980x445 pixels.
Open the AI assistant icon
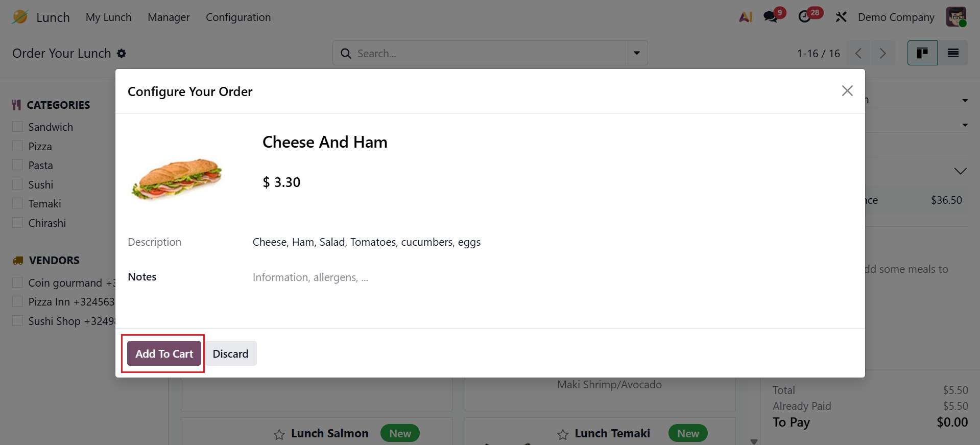tap(746, 17)
